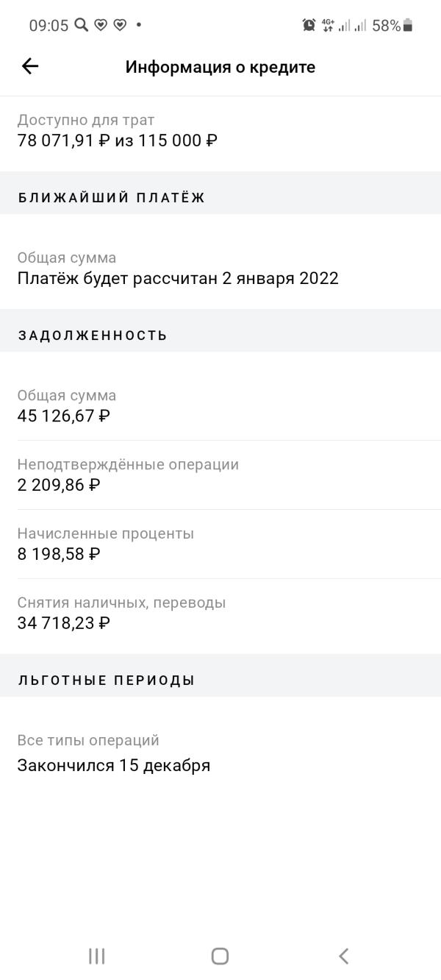This screenshot has height=980, width=441.
Task: Select the Начисленные проценты row
Action: point(220,544)
